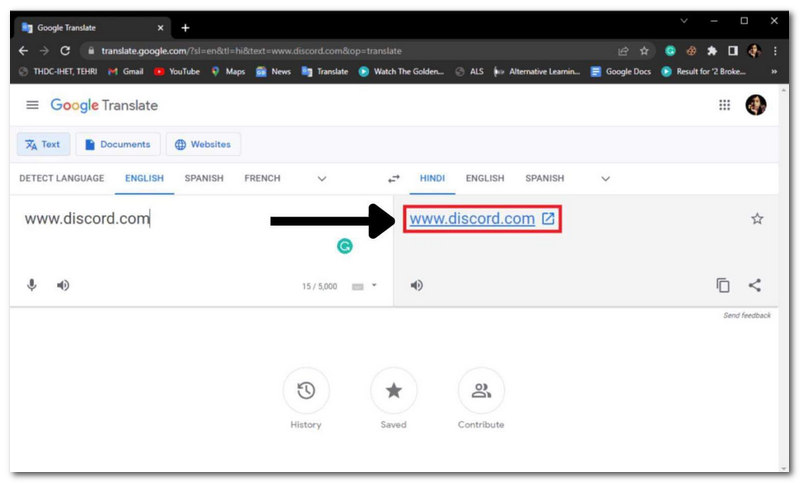
Task: Click the Send feedback link
Action: pyautogui.click(x=747, y=315)
